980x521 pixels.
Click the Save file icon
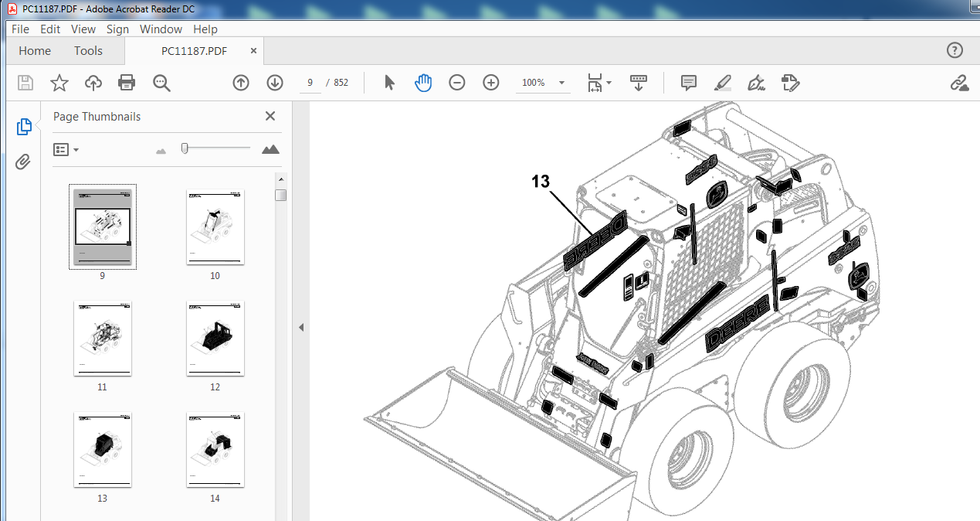(x=25, y=83)
